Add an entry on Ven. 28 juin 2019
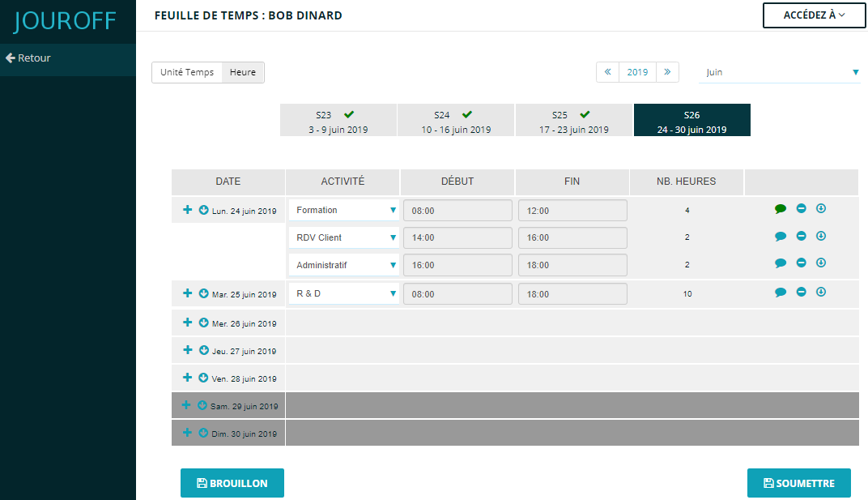This screenshot has height=500, width=868. click(x=188, y=378)
